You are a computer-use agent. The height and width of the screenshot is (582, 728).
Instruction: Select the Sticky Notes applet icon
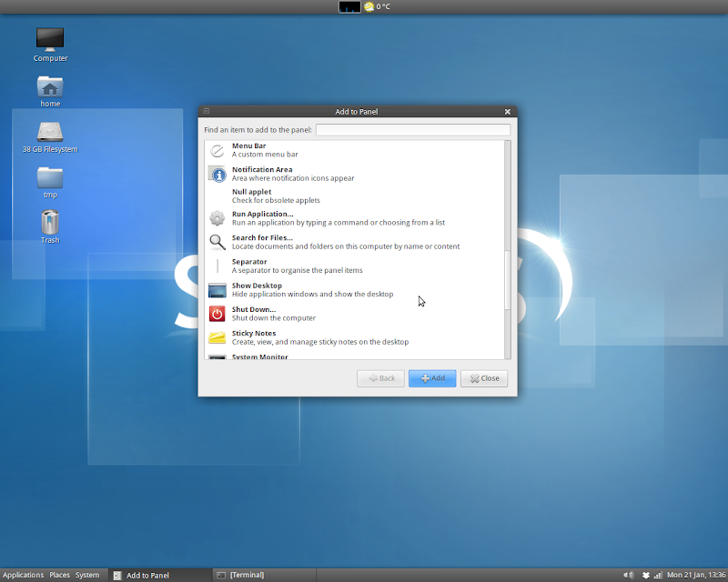(x=217, y=337)
